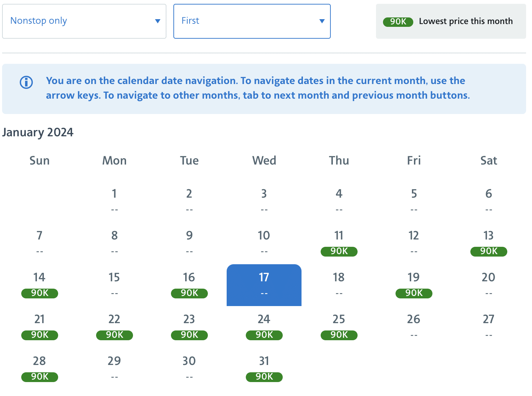
Task: Select Sunday January 21
Action: (40, 327)
